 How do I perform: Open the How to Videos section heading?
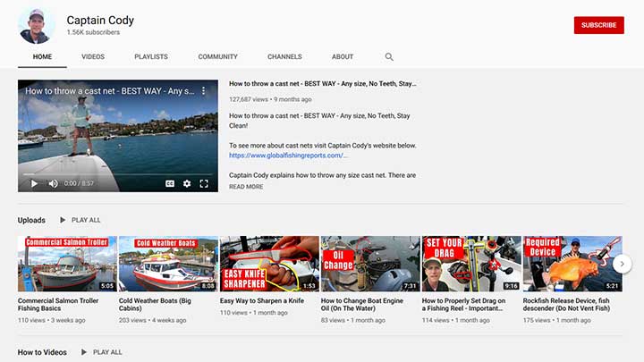(42, 352)
